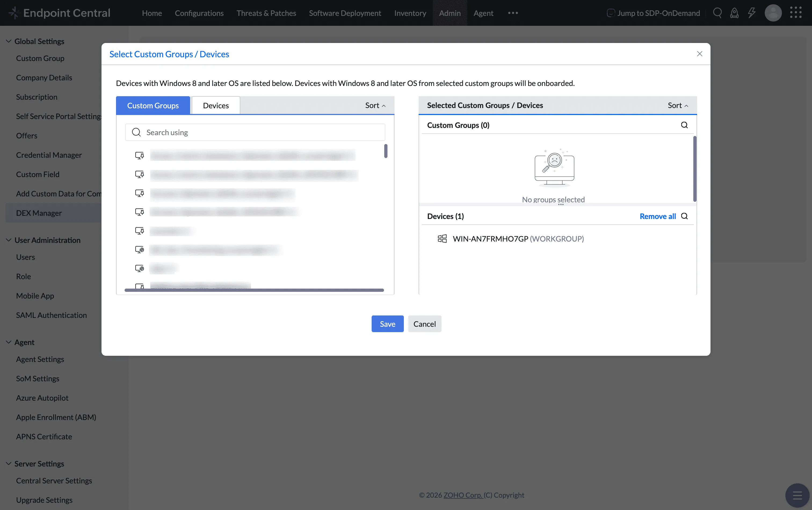Open Sort dropdown for available groups

pos(375,106)
